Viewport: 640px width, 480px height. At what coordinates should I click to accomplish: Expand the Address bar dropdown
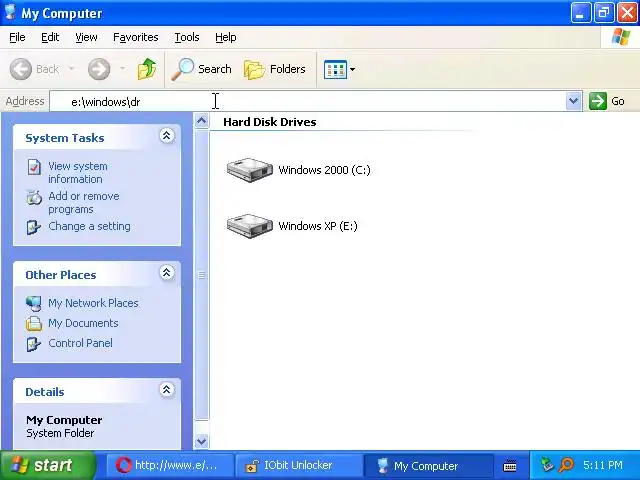coord(573,101)
